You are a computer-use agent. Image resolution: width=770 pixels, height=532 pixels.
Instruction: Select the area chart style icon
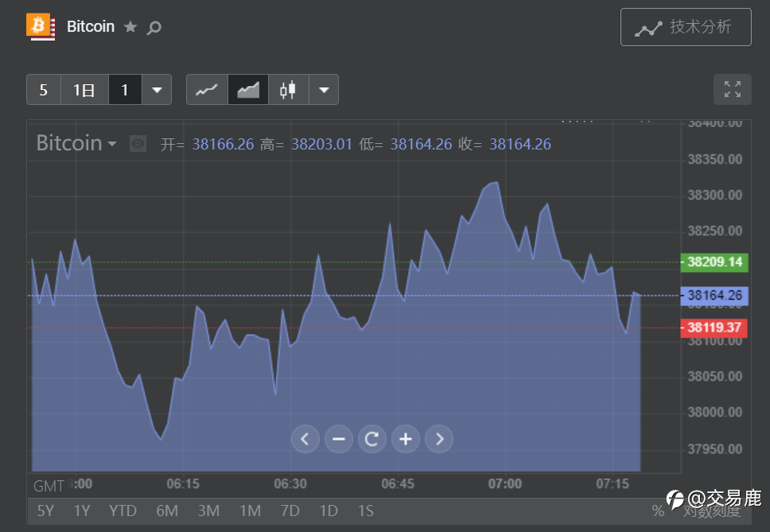[248, 90]
